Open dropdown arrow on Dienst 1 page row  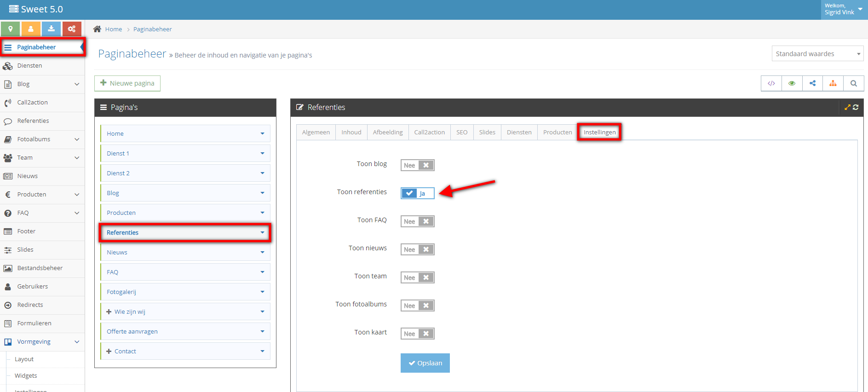262,154
